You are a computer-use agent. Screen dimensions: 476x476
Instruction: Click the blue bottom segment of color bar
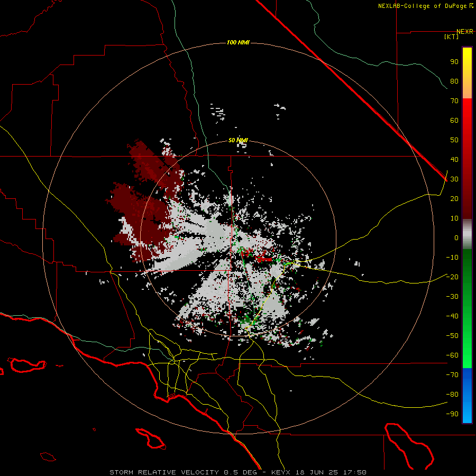pos(467,396)
